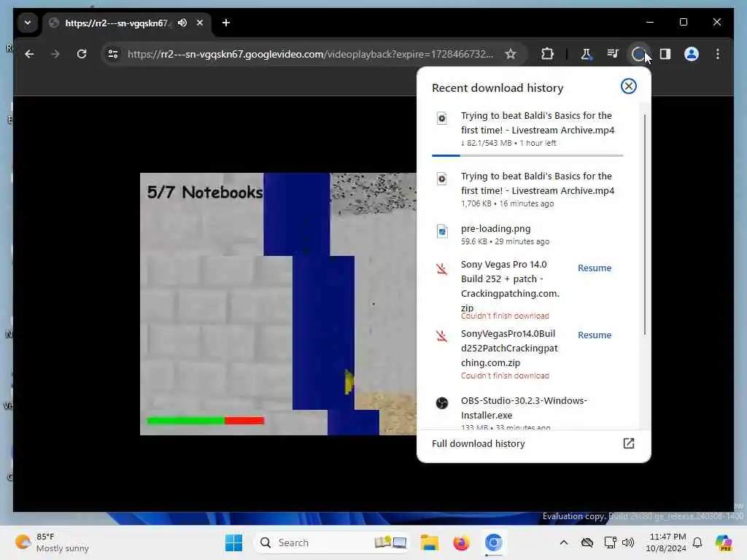Screen dimensions: 747x560
Task: Open OBS-Studio-30.2.3-Windows-Installer.exe download
Action: 527,413
